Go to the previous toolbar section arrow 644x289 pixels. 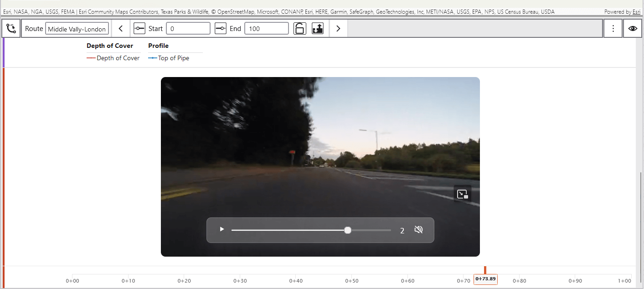pos(121,29)
